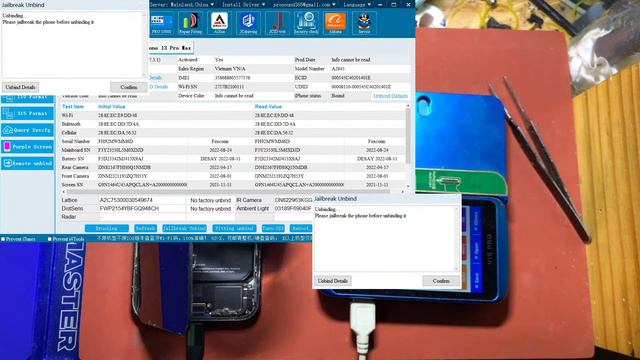Select Purple Screen in the sidebar

(27, 147)
